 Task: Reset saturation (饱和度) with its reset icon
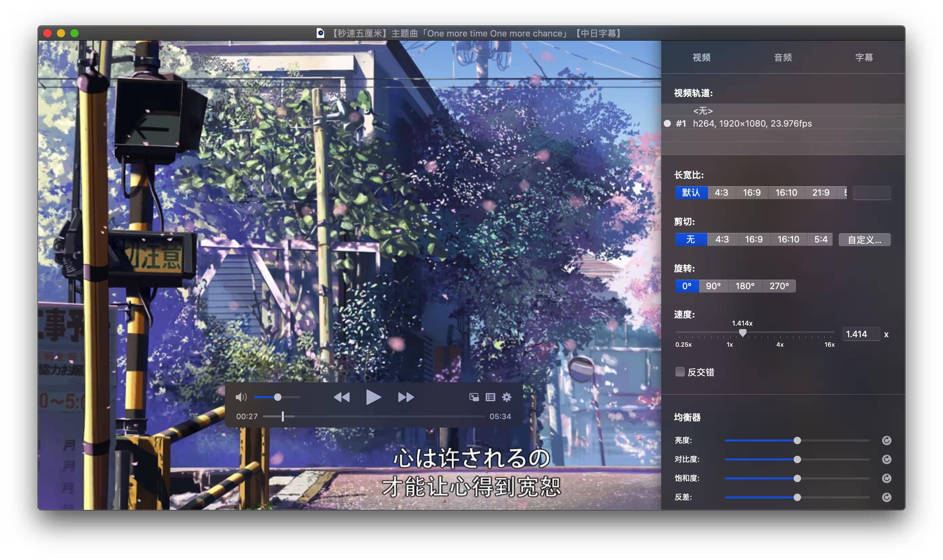pyautogui.click(x=886, y=478)
